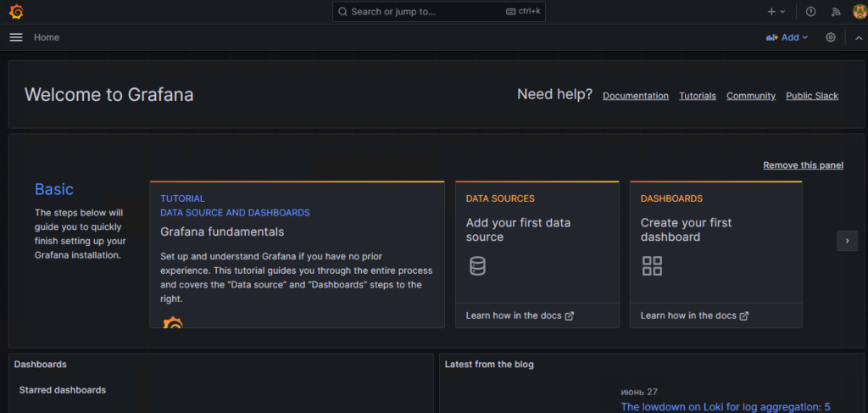Go to the Home breadcrumb
868x413 pixels.
click(x=47, y=37)
